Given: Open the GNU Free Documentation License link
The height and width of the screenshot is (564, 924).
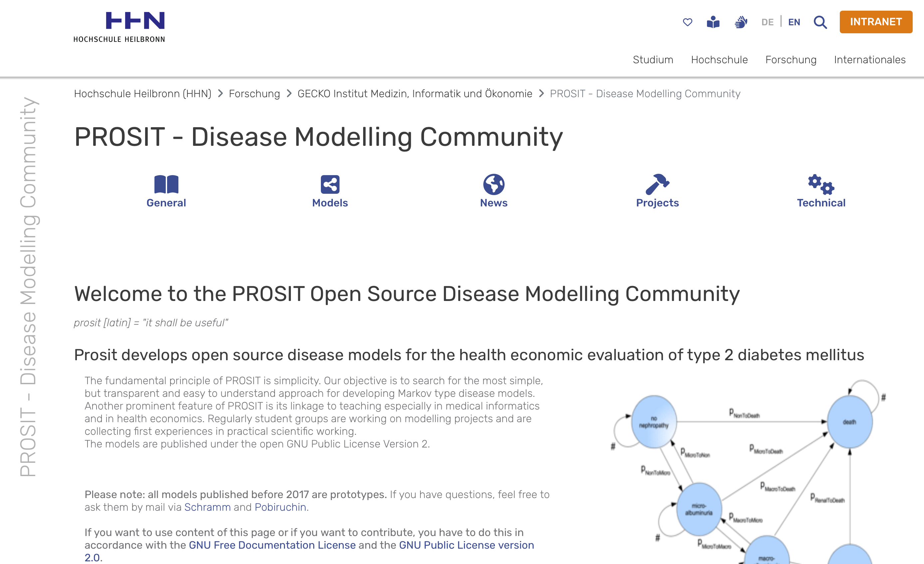Looking at the screenshot, I should point(272,545).
